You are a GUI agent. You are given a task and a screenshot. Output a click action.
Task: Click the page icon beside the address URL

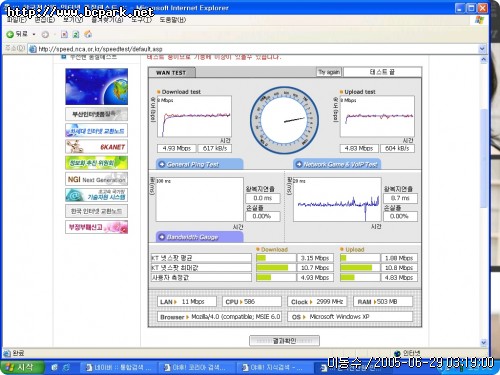coord(33,49)
